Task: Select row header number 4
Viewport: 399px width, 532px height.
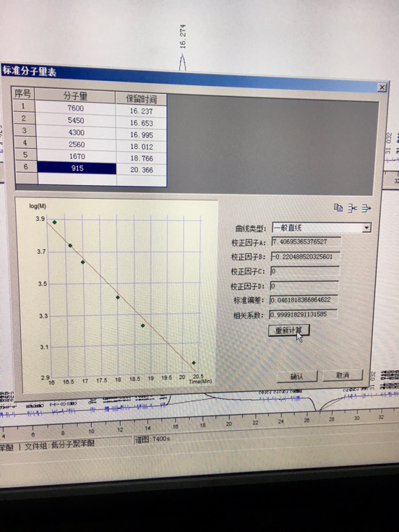Action: click(x=25, y=143)
